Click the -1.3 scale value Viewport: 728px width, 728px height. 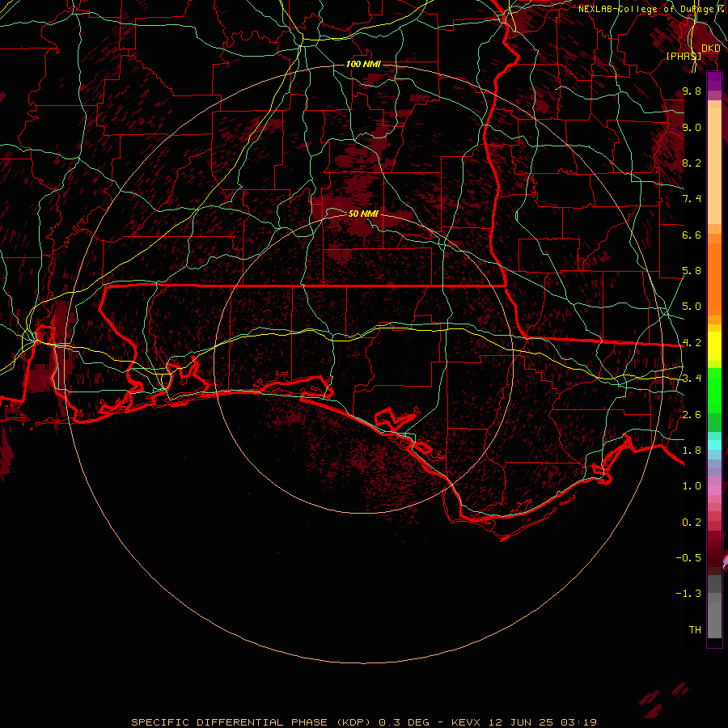coord(688,594)
